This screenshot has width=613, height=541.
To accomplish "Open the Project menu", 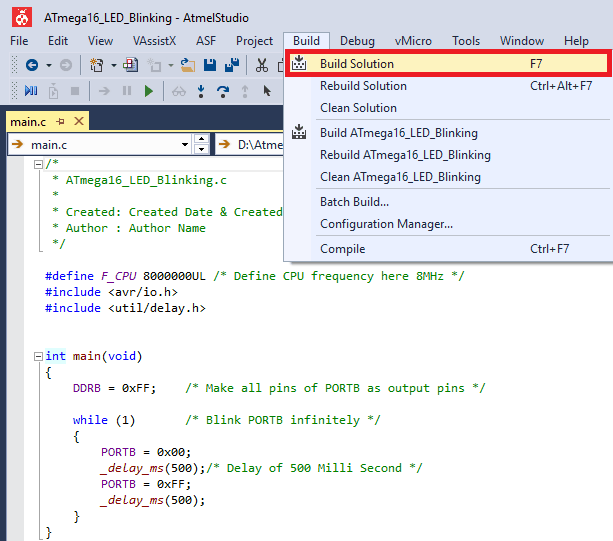I will click(x=255, y=41).
